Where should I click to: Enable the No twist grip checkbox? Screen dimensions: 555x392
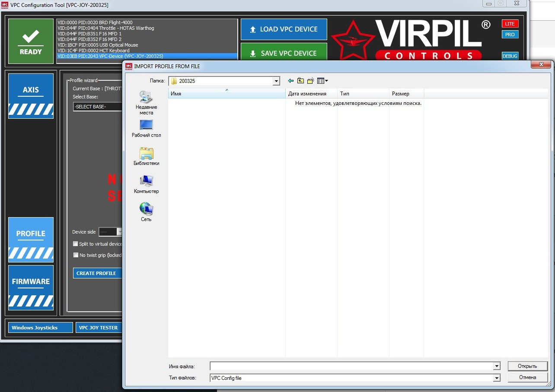(x=76, y=255)
